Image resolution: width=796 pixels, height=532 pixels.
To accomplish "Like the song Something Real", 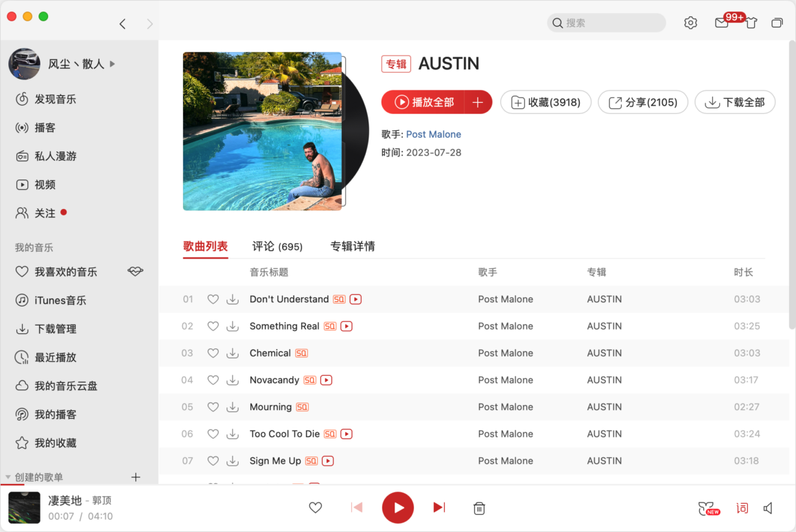I will (213, 326).
